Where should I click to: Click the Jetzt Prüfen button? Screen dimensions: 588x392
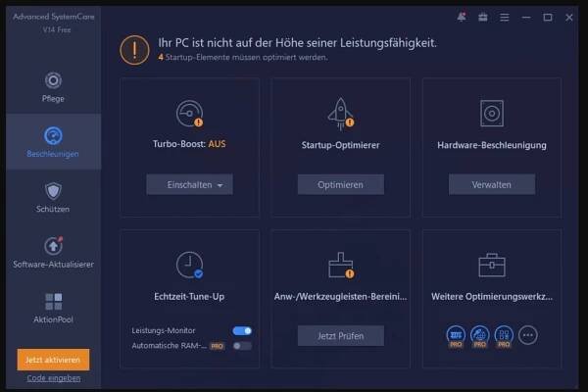tap(340, 336)
